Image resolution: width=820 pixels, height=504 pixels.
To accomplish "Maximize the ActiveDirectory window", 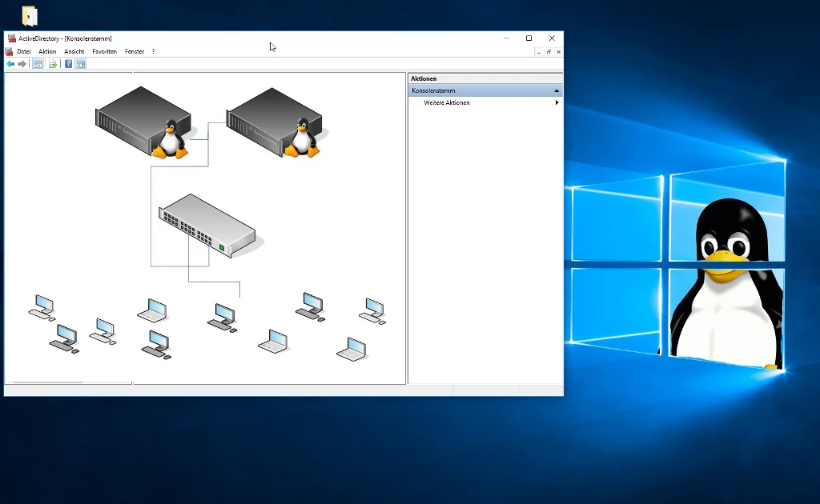I will click(529, 38).
